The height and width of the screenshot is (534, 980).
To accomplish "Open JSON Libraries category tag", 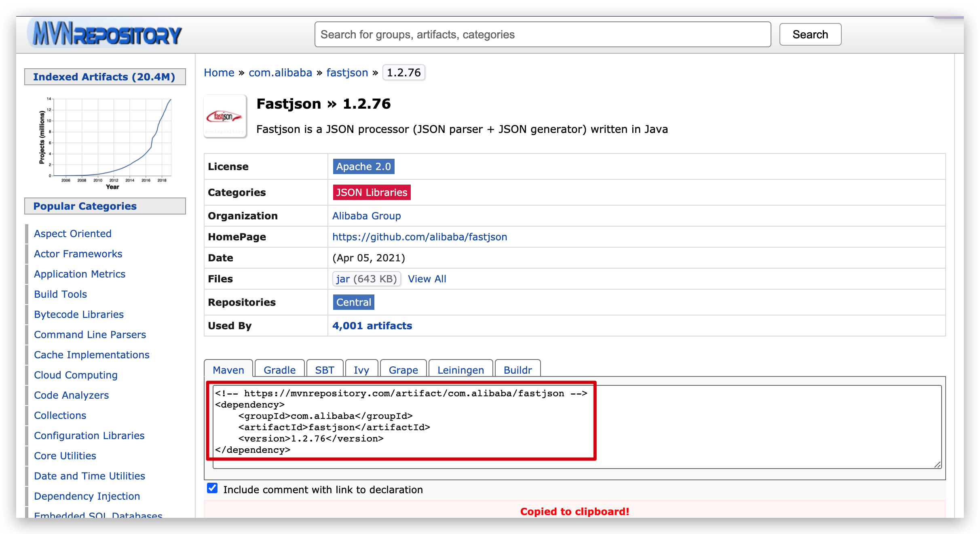I will [x=372, y=192].
